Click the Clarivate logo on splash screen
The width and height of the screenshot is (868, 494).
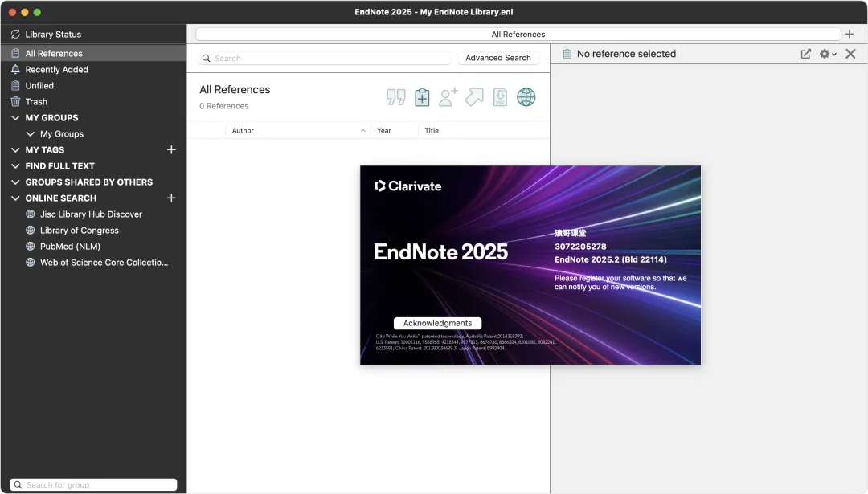(408, 186)
